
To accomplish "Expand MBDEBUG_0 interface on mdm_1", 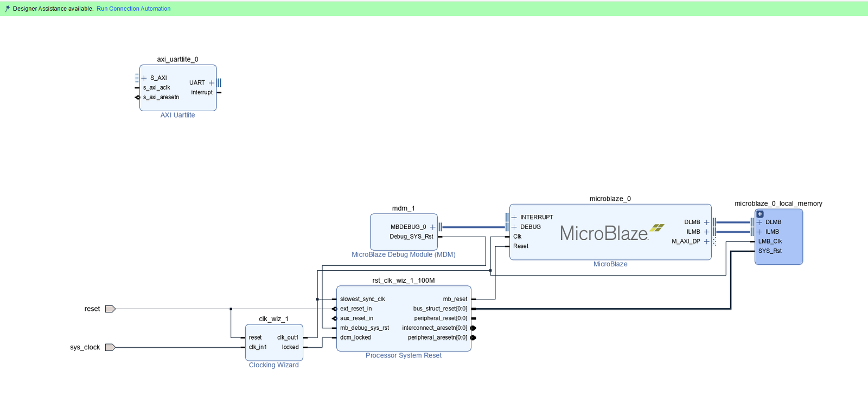I will point(432,227).
